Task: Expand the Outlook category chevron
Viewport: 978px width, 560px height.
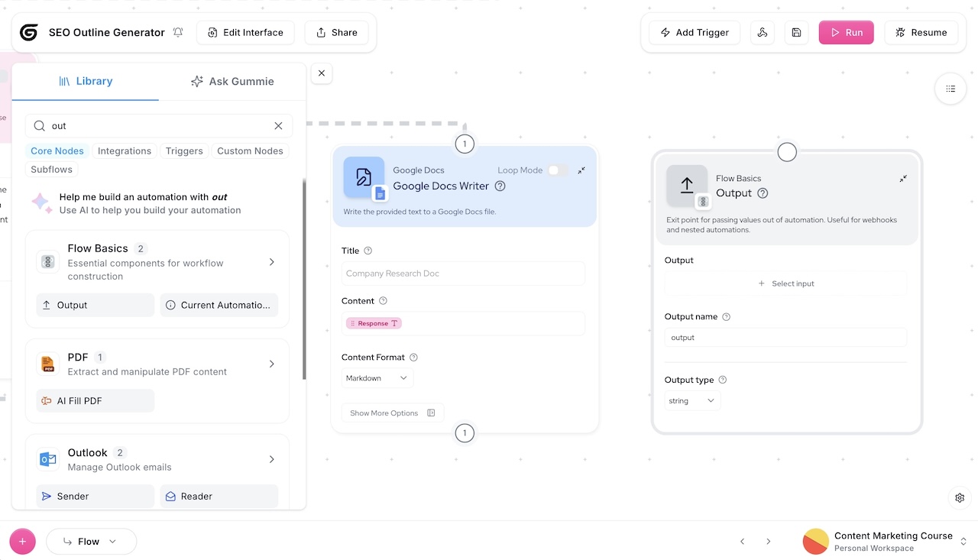Action: point(272,459)
